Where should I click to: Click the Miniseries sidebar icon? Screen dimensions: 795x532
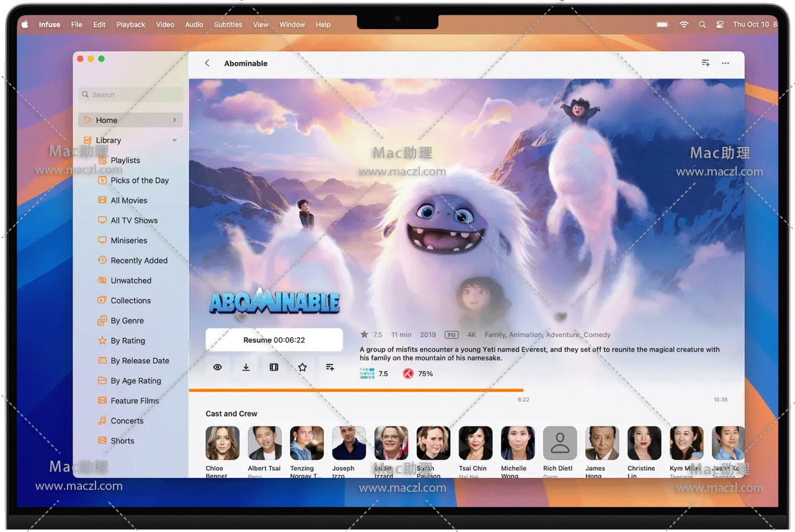click(x=102, y=240)
